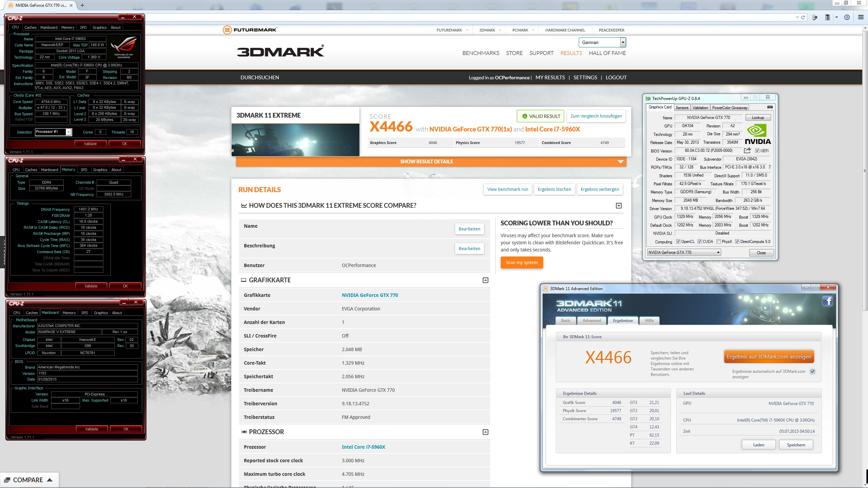Click the Futuremark logo at page top
868x488 pixels.
[x=250, y=30]
